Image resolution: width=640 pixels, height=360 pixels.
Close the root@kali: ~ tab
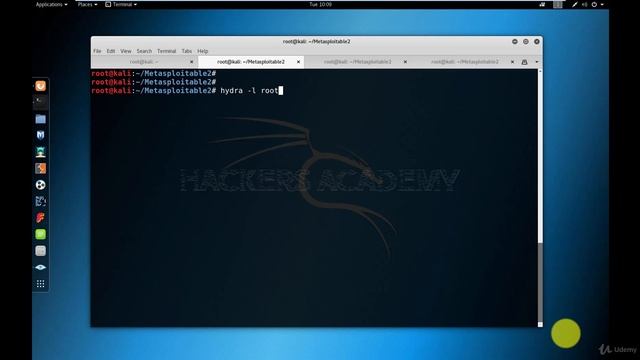click(x=191, y=62)
